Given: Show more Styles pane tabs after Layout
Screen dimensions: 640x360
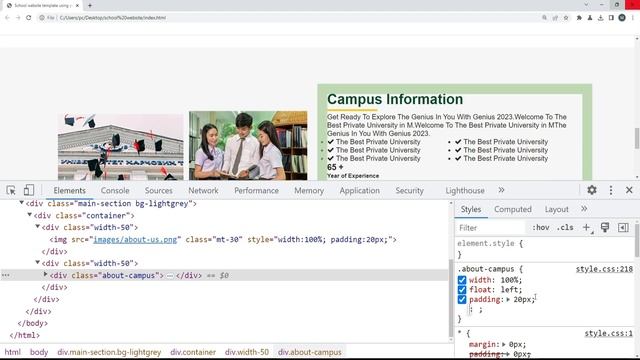Looking at the screenshot, I should pos(584,209).
